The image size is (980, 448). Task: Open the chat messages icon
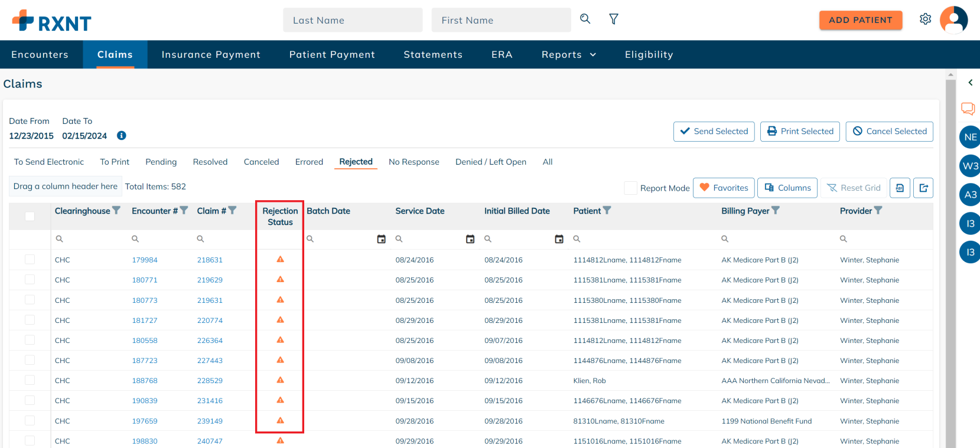coord(968,109)
